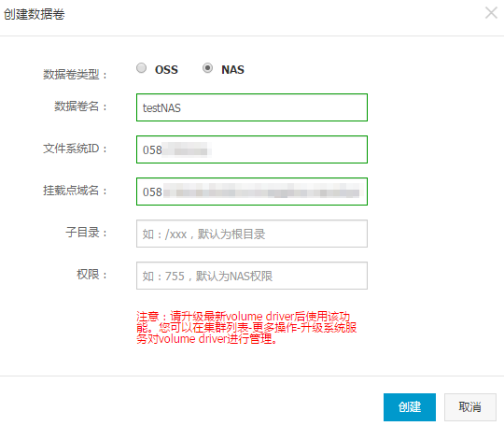
Task: Click the 子目录 field label
Action: coord(86,233)
